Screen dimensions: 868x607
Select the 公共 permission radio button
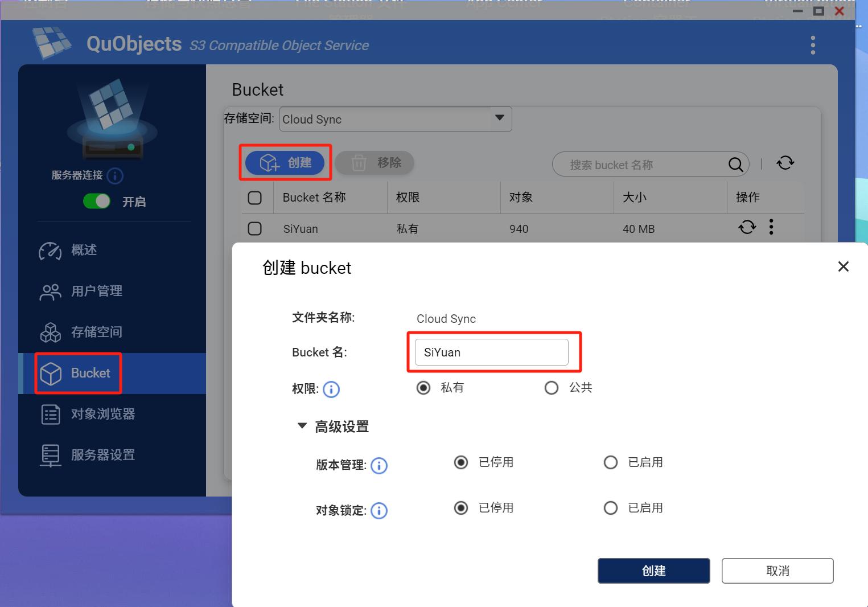pyautogui.click(x=552, y=388)
